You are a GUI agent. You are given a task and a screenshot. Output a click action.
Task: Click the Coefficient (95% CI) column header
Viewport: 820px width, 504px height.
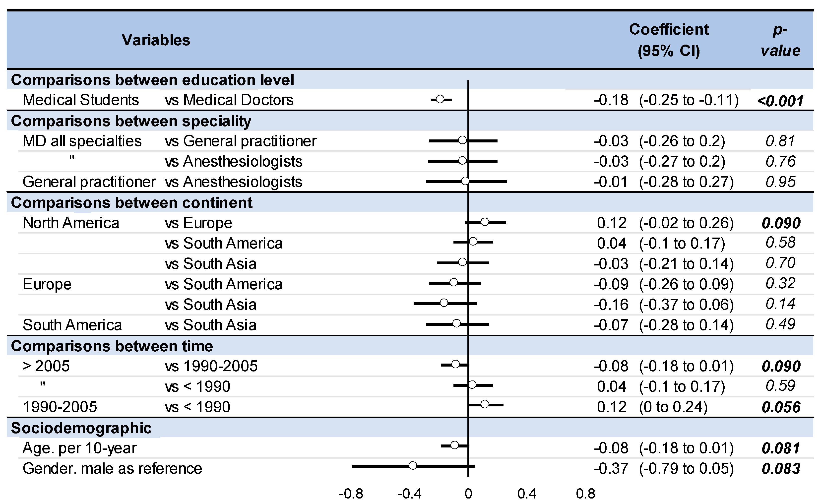coord(669,40)
